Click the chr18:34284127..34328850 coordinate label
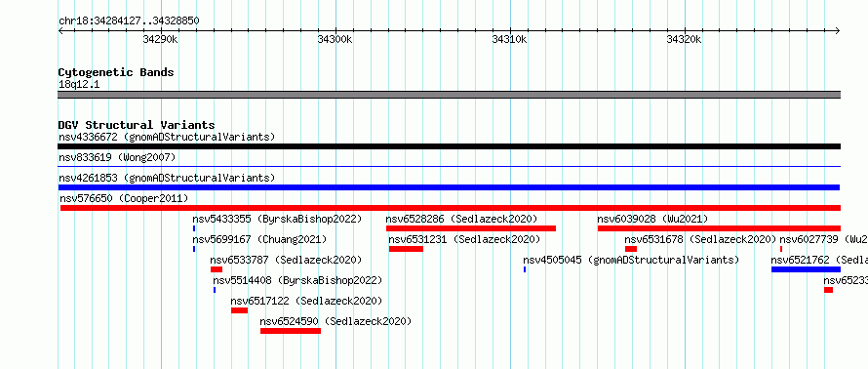Screen dimensions: 868x369 tap(129, 21)
